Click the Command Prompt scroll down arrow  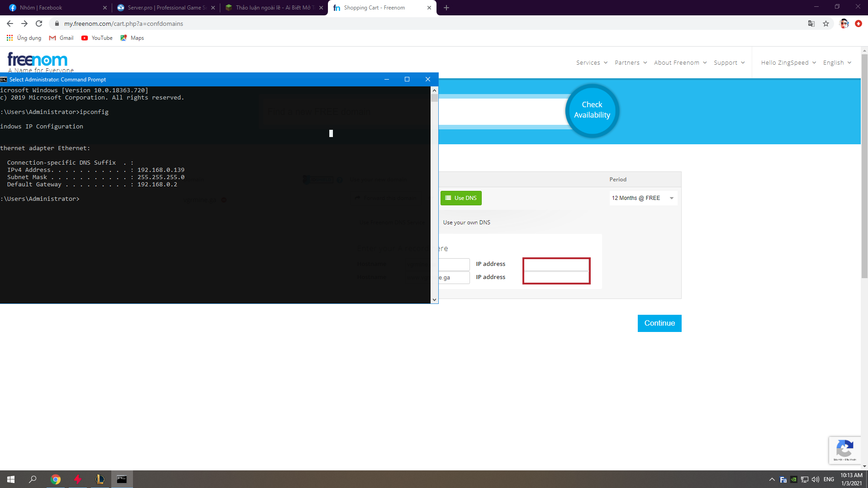point(435,300)
